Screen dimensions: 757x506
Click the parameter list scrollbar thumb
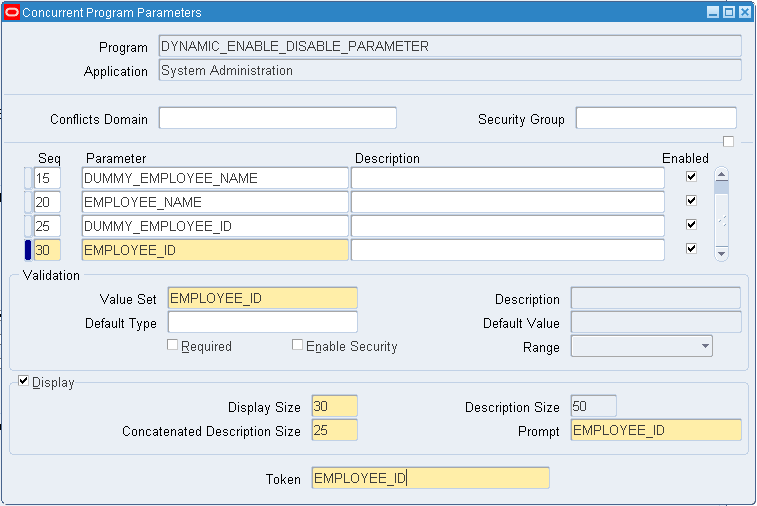tap(721, 187)
